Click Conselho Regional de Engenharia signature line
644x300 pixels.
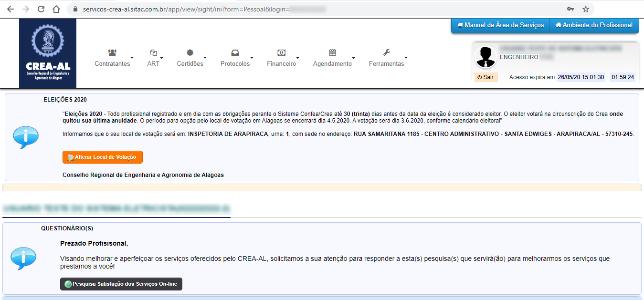coord(143,175)
